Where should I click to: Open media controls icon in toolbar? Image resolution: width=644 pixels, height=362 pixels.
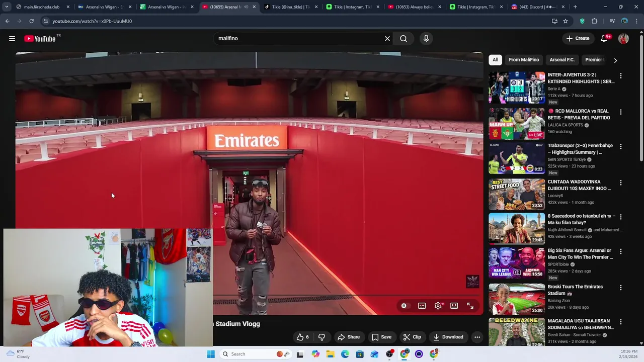pos(612,21)
